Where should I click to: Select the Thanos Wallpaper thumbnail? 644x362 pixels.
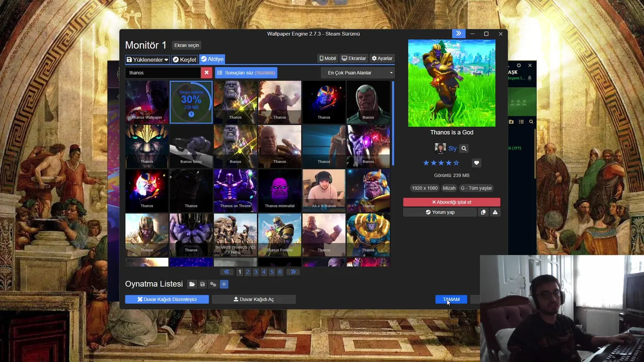[x=147, y=102]
